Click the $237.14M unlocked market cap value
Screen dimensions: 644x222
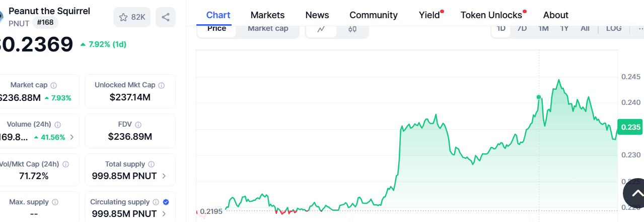(x=130, y=97)
